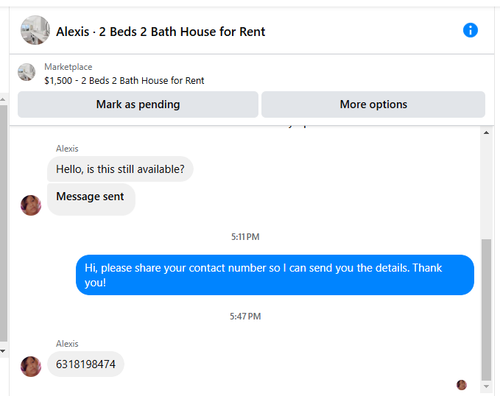Open the small Marketplace listing thumbnail

26,72
